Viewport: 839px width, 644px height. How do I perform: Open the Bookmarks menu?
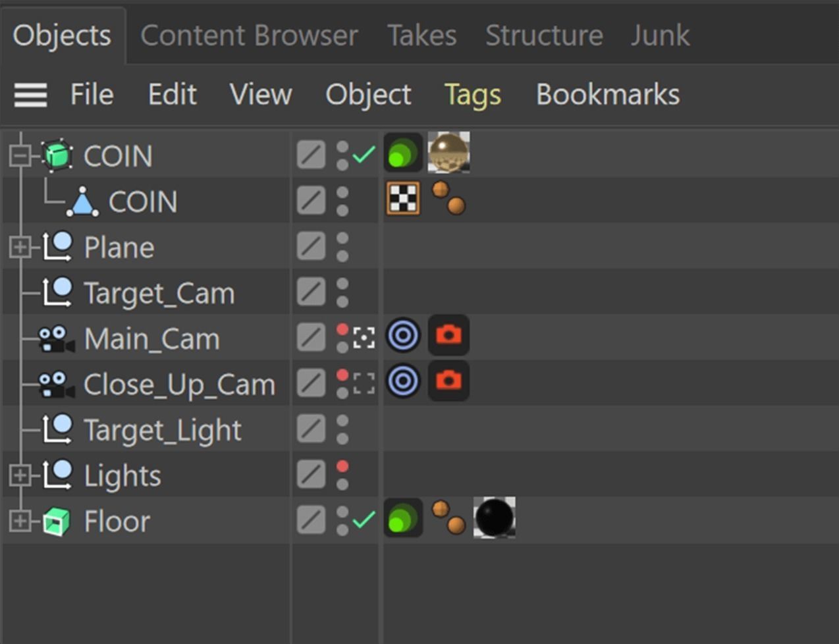[x=607, y=95]
